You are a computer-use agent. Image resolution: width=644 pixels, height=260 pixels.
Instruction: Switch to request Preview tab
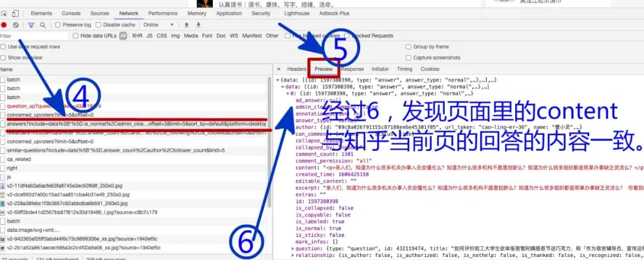tap(324, 69)
